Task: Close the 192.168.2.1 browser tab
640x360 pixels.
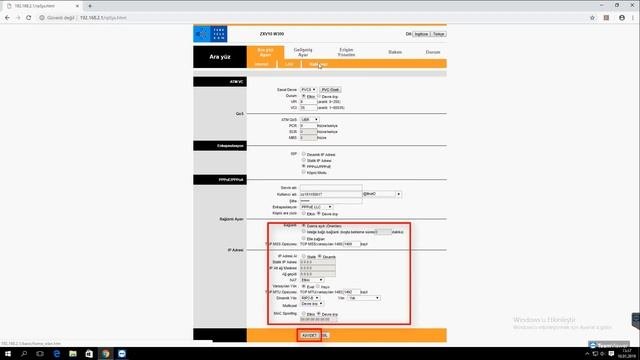Action: click(77, 6)
